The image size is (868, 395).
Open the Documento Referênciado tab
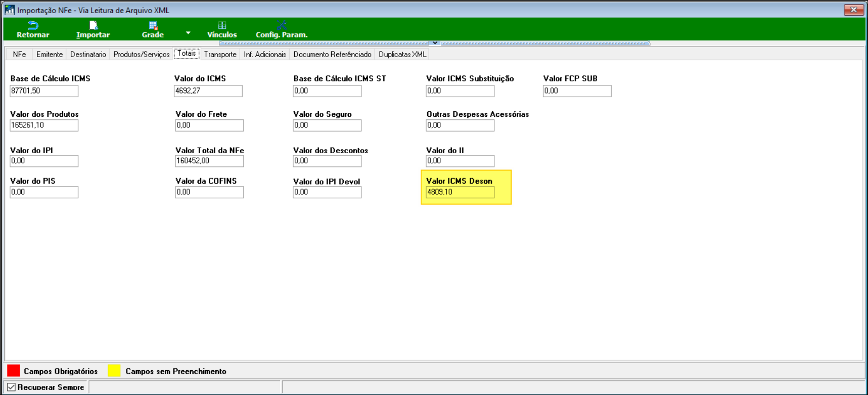coord(332,55)
